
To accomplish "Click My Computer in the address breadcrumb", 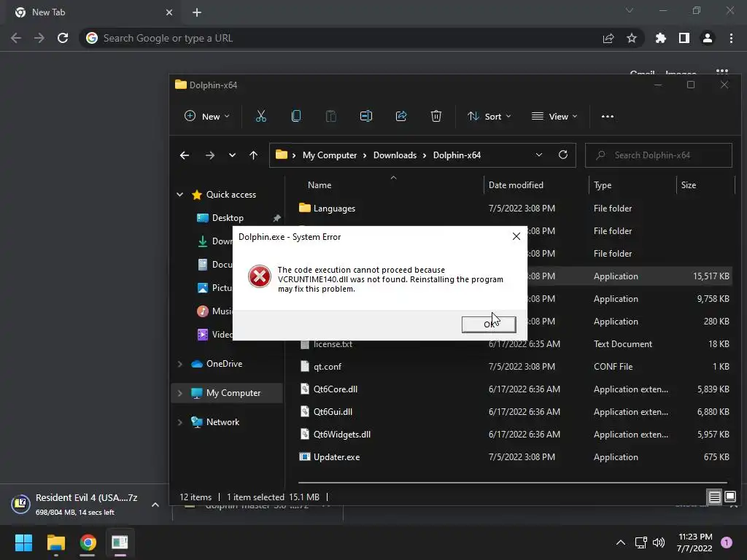I will tap(330, 155).
